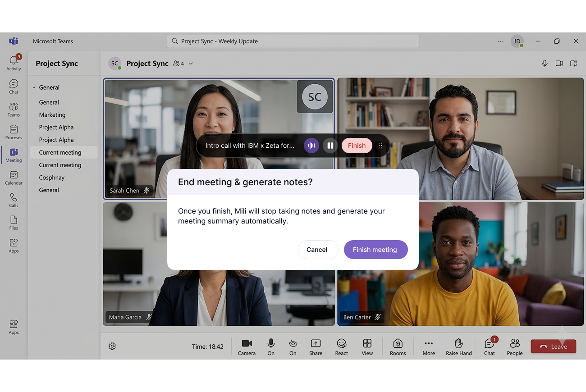Leave the meeting
Viewport: 586px width, 392px height.
[x=553, y=346]
